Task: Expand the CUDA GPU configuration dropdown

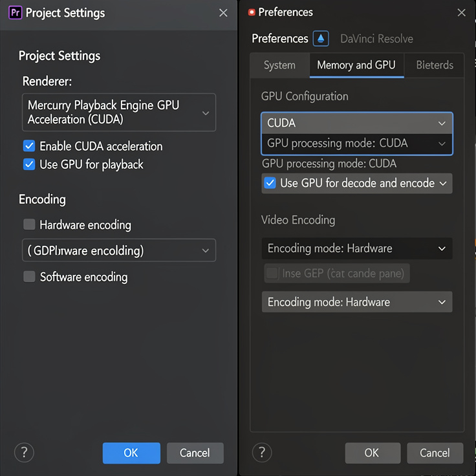Action: (x=356, y=123)
